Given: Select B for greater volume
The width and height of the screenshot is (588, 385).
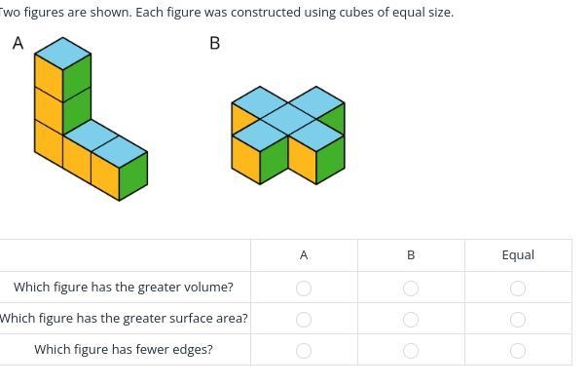Looking at the screenshot, I should coord(411,289).
